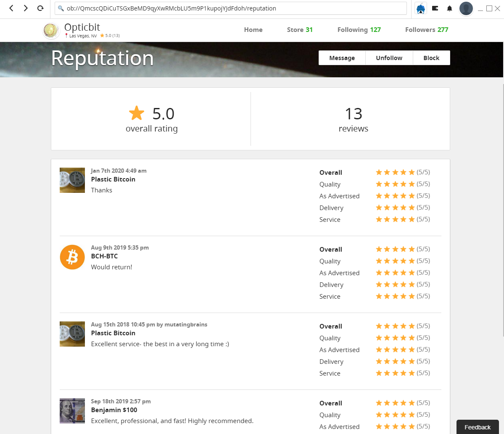This screenshot has height=434, width=504.
Task: Open the Followers 277 tab
Action: point(427,30)
